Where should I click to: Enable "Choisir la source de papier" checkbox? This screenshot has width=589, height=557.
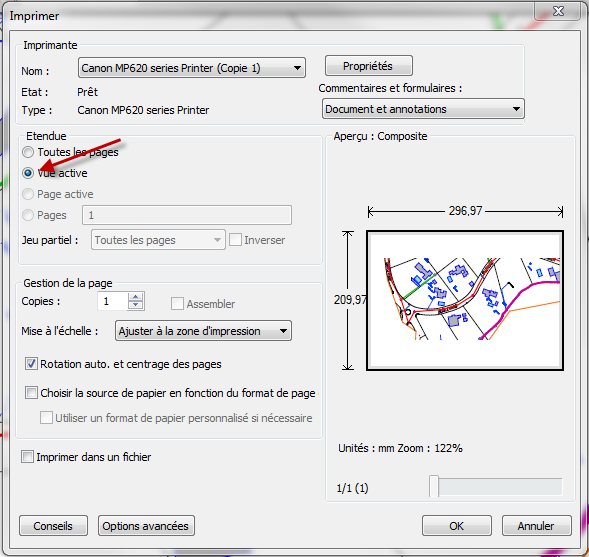[31, 393]
